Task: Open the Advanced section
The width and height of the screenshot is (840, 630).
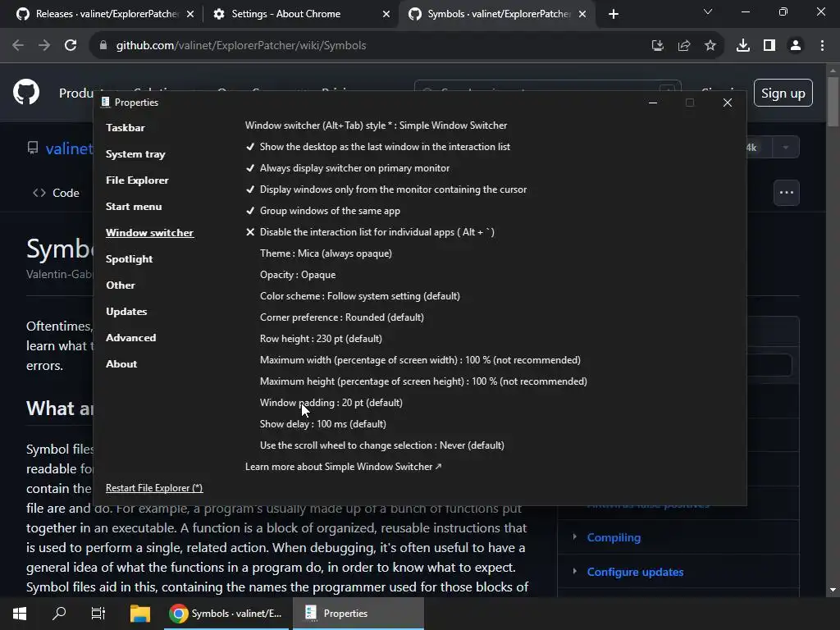Action: pos(130,337)
